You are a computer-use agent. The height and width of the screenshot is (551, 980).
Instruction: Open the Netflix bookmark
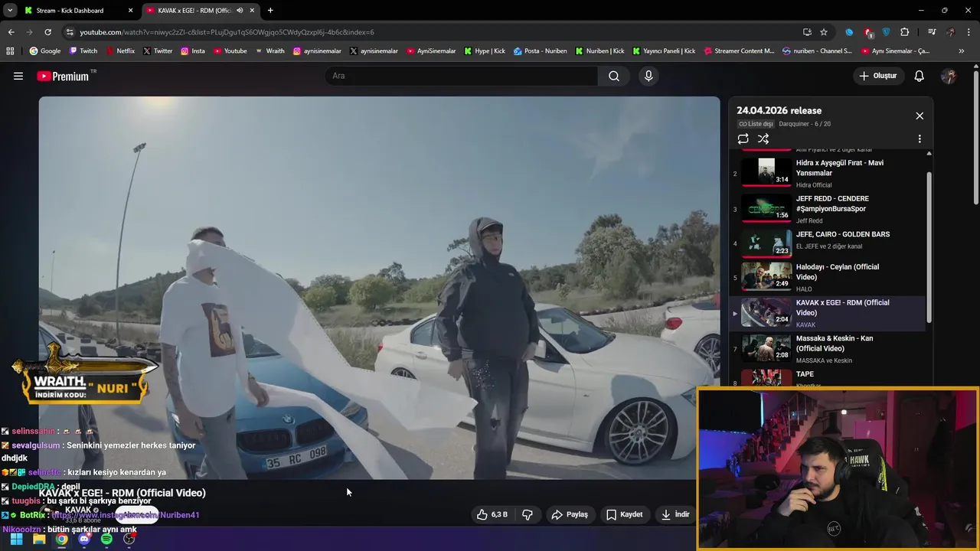(119, 51)
